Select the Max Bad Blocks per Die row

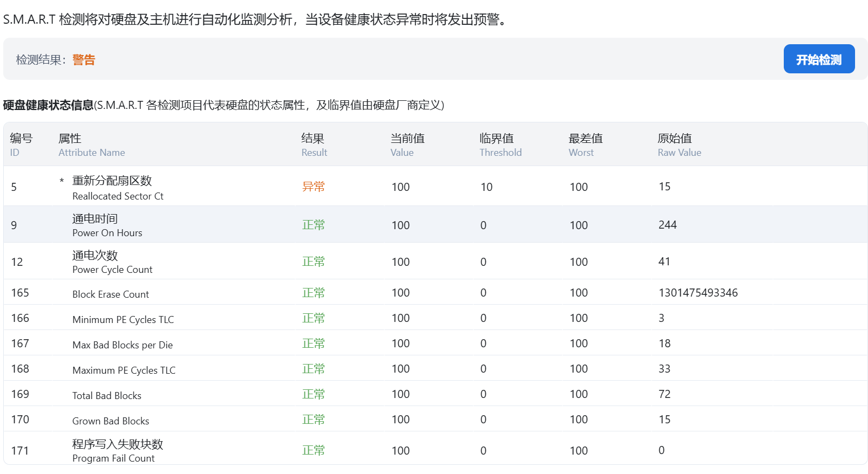click(123, 345)
